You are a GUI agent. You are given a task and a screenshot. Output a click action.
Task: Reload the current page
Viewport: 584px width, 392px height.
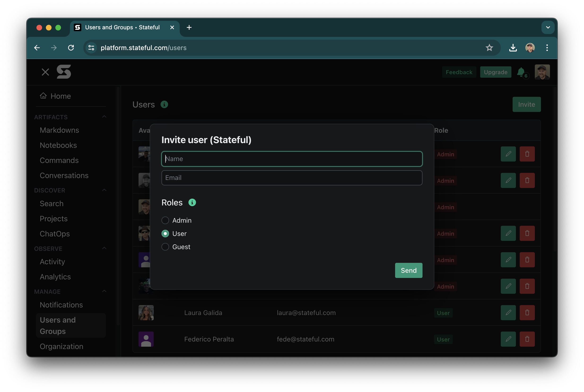pos(71,48)
